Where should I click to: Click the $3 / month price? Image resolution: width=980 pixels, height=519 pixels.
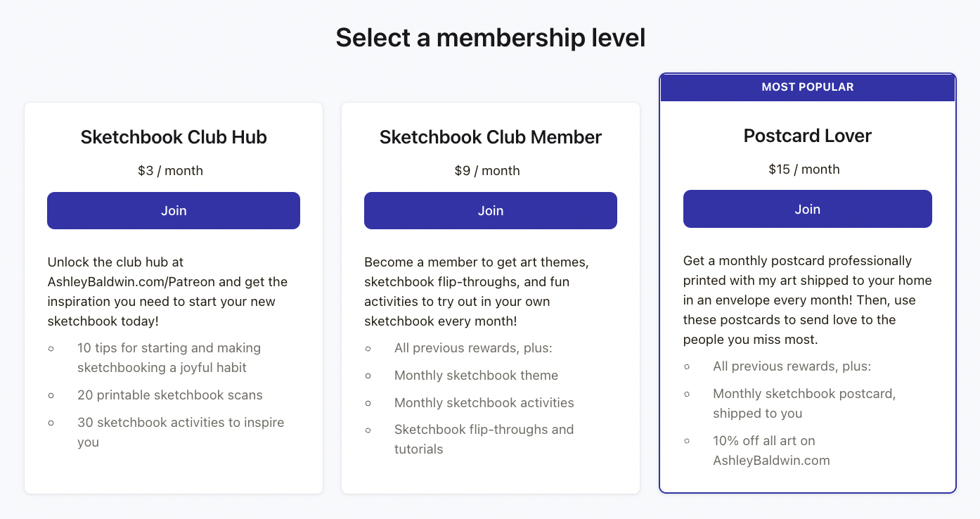pyautogui.click(x=170, y=170)
